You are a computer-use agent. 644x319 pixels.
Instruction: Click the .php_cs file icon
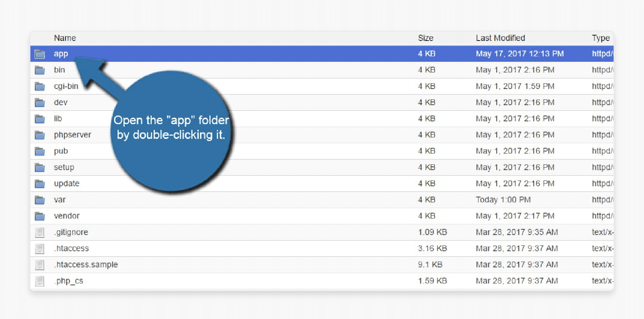click(x=40, y=281)
